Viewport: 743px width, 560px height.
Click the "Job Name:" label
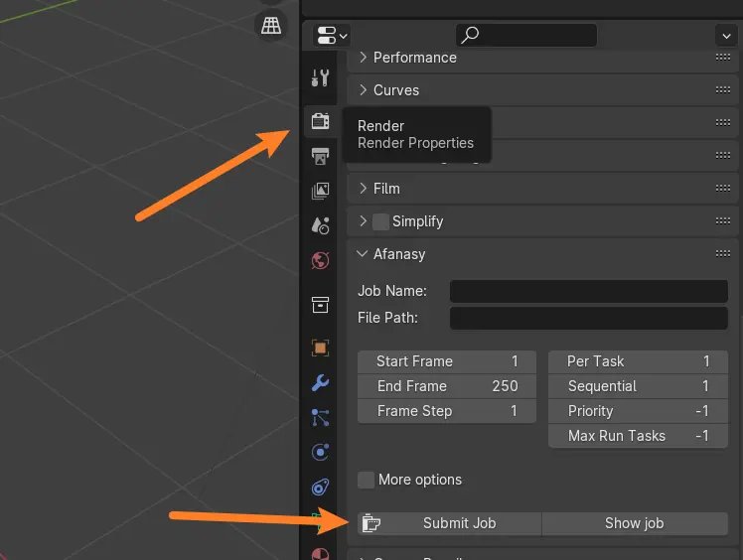pyautogui.click(x=392, y=291)
